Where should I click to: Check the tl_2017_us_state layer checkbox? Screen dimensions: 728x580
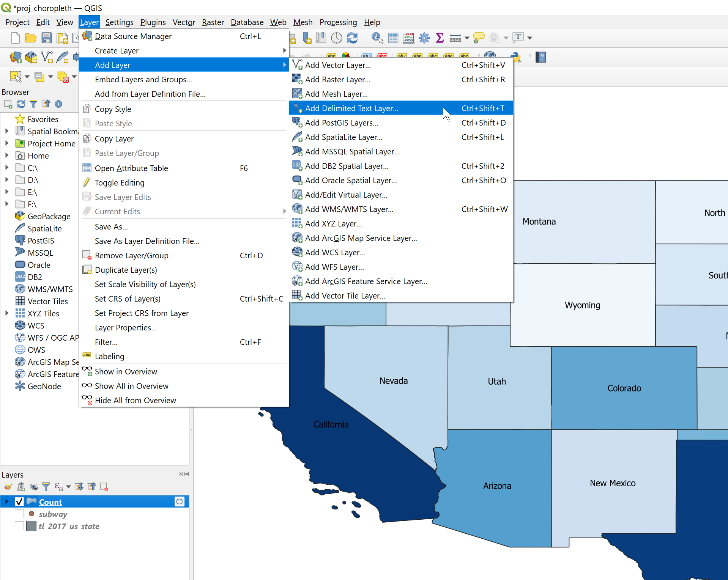[19, 526]
